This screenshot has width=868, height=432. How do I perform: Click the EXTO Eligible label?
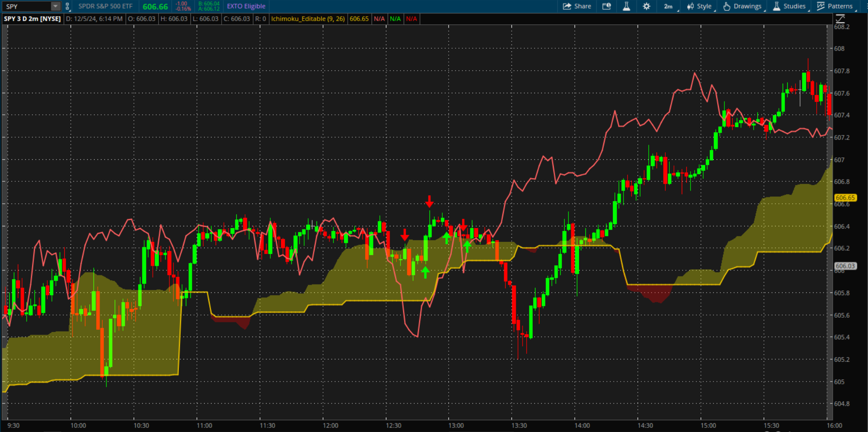coord(246,6)
